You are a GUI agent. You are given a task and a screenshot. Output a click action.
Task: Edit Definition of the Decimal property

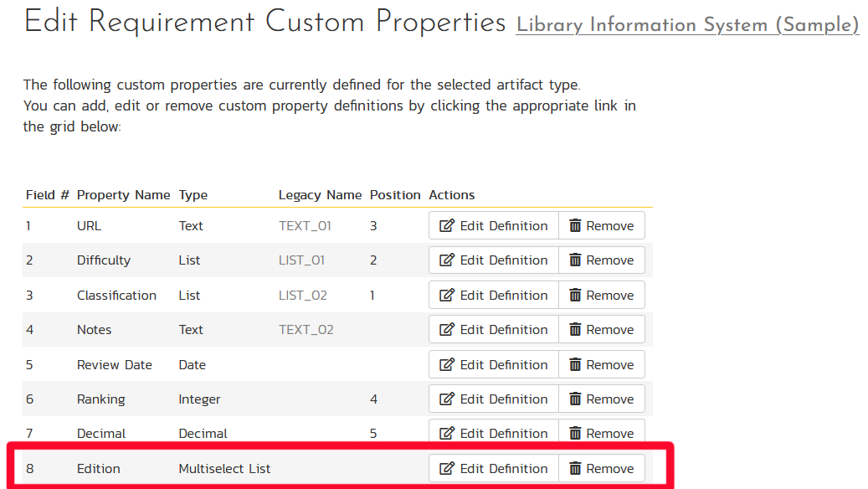click(x=494, y=434)
